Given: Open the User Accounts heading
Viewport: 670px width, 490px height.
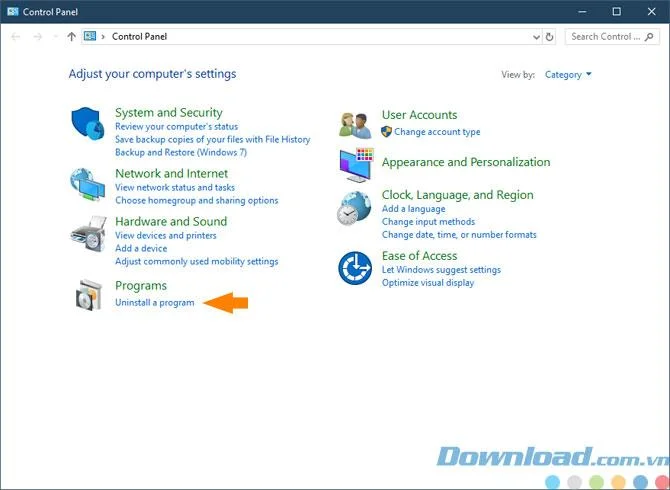Looking at the screenshot, I should tap(419, 115).
